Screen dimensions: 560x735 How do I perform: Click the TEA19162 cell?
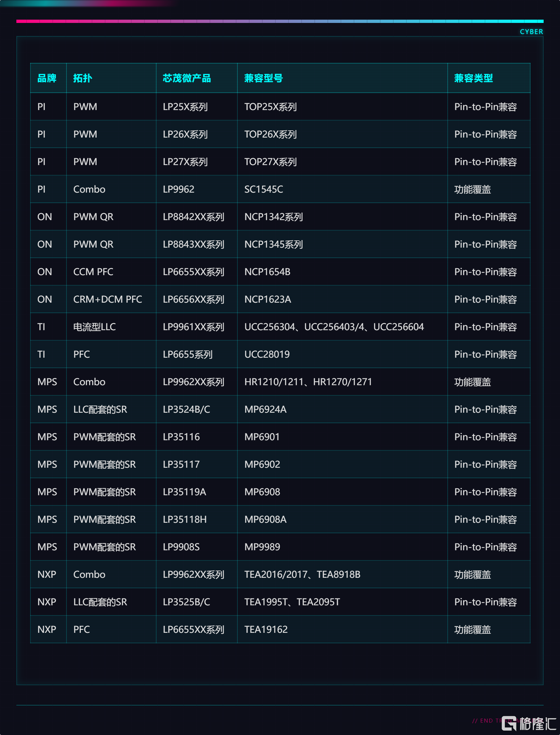tap(266, 629)
